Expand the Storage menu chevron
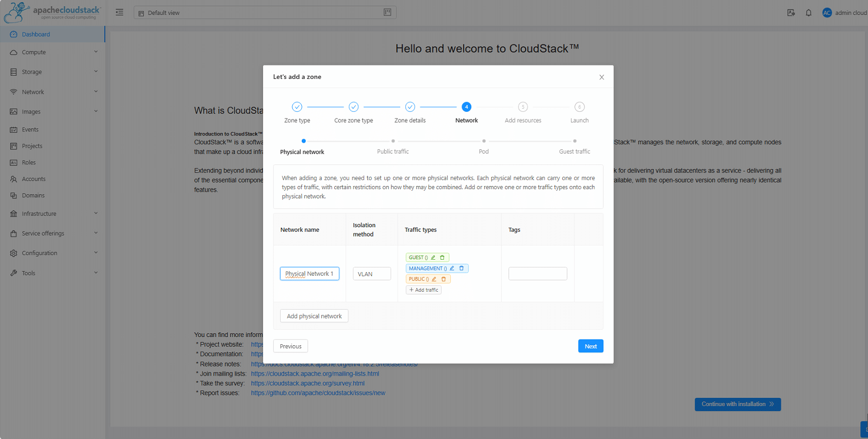Viewport: 868px width, 439px height. coord(96,72)
